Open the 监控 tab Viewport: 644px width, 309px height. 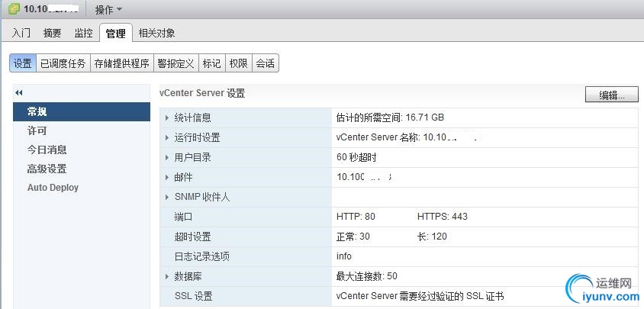click(x=83, y=33)
